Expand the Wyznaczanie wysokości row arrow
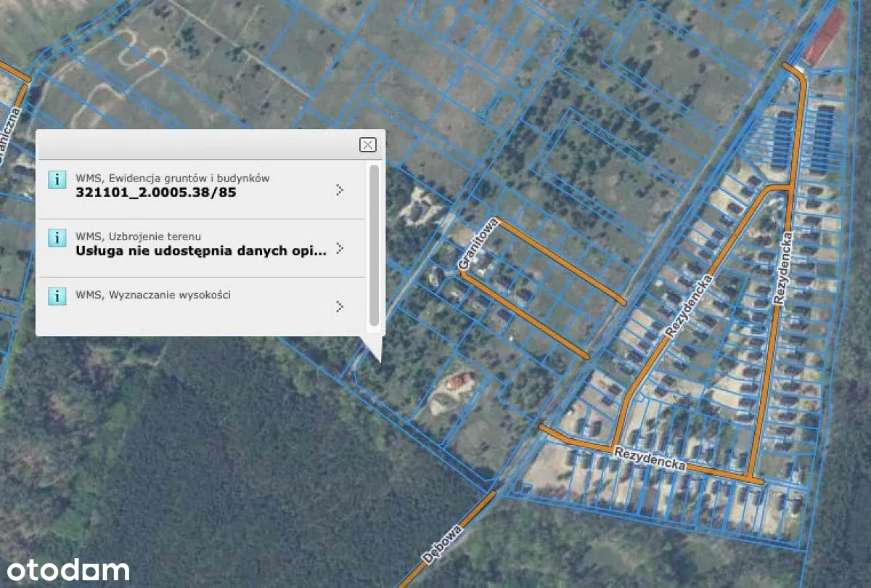871x588 pixels. point(339,306)
